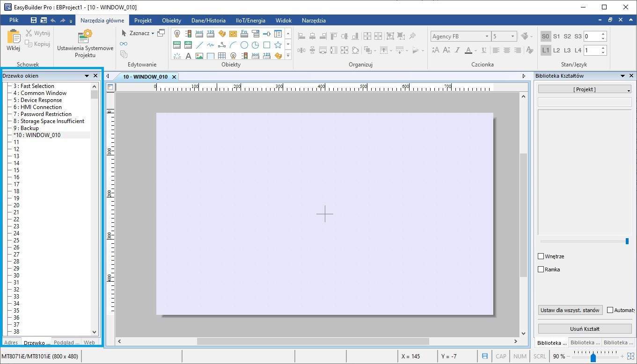This screenshot has height=364, width=637.
Task: Click Wytnij scissors icon
Action: tap(29, 33)
